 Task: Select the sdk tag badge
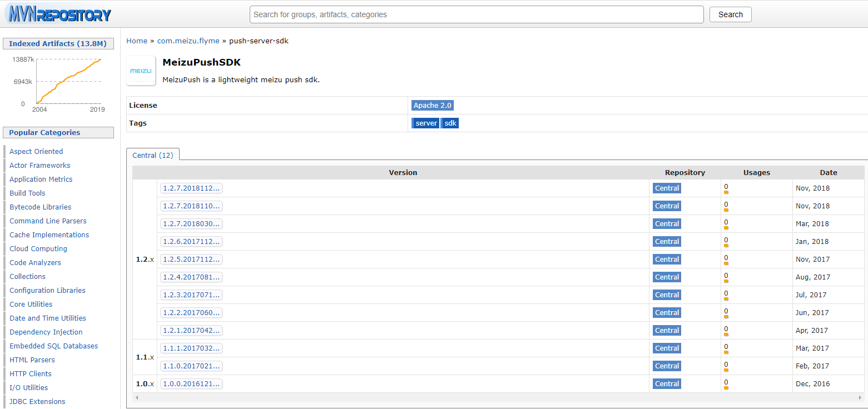[x=450, y=123]
